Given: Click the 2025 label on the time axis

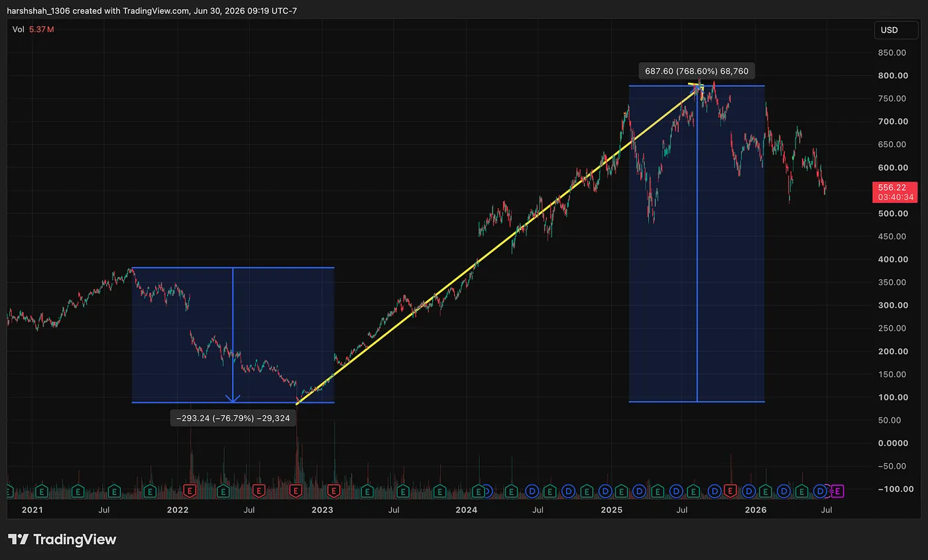Looking at the screenshot, I should click(x=611, y=510).
